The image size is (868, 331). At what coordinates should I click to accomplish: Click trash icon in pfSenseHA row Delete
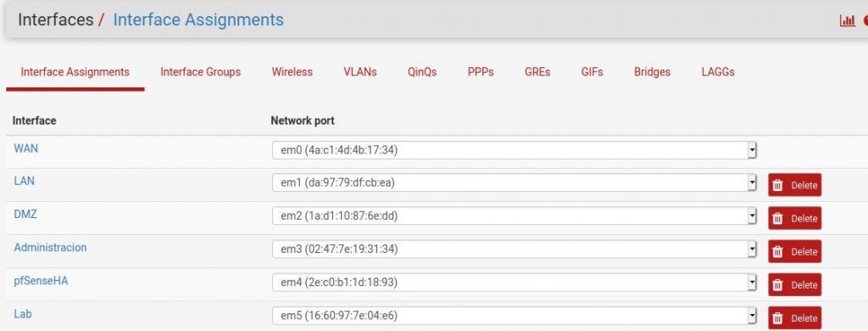point(778,285)
